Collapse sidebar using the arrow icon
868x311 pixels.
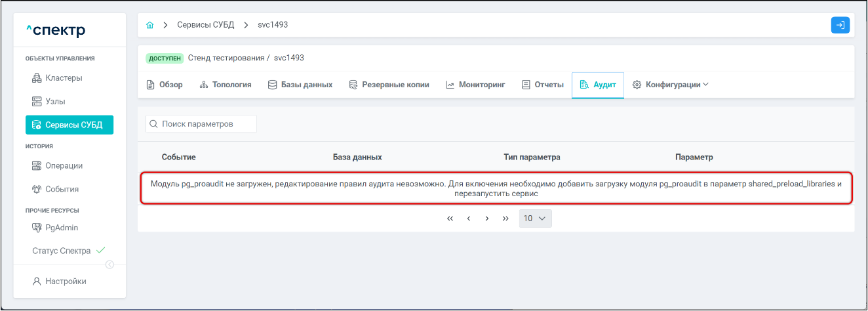click(109, 264)
